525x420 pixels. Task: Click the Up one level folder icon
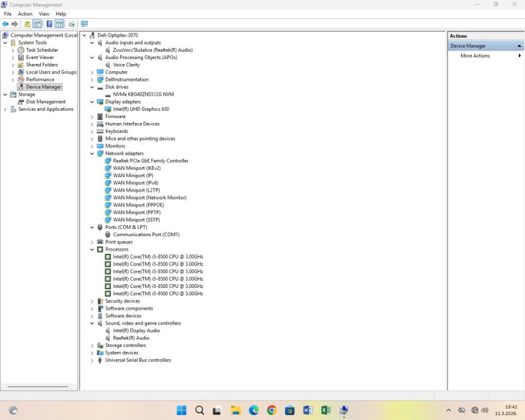pos(27,24)
